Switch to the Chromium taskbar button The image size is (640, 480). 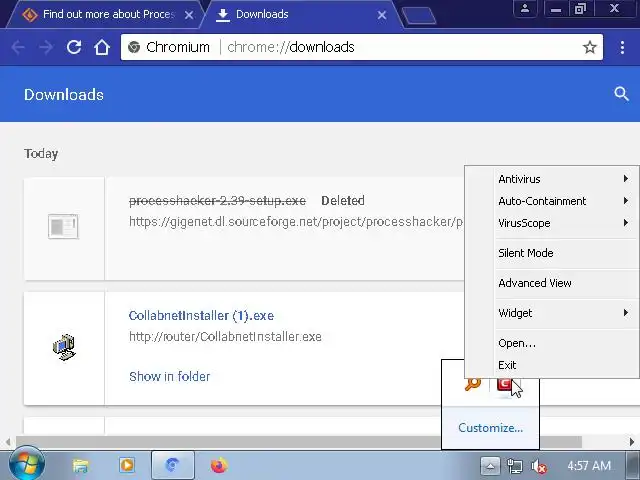point(173,465)
